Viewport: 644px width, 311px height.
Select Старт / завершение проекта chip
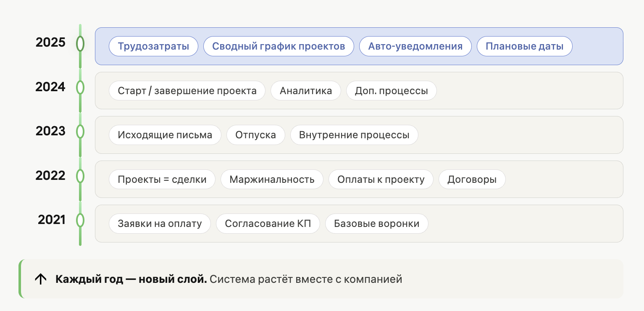pos(187,91)
